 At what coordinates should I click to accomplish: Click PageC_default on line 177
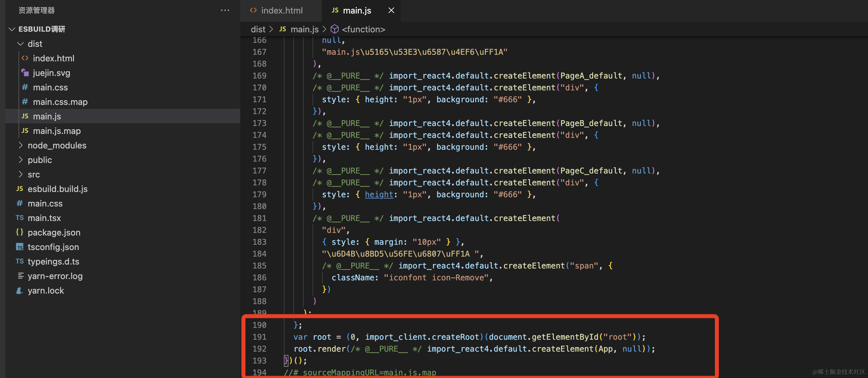tap(591, 171)
